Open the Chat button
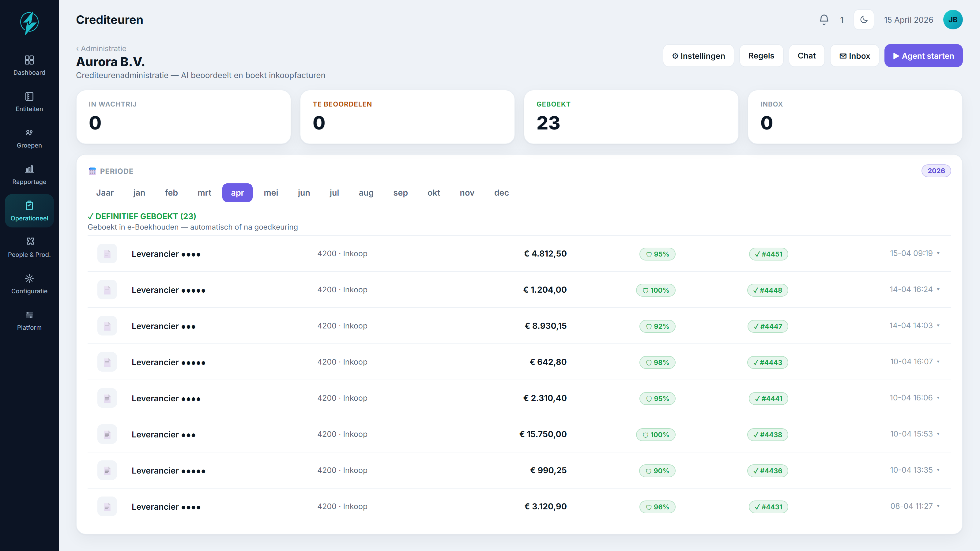Screen dimensions: 980x551 point(807,56)
